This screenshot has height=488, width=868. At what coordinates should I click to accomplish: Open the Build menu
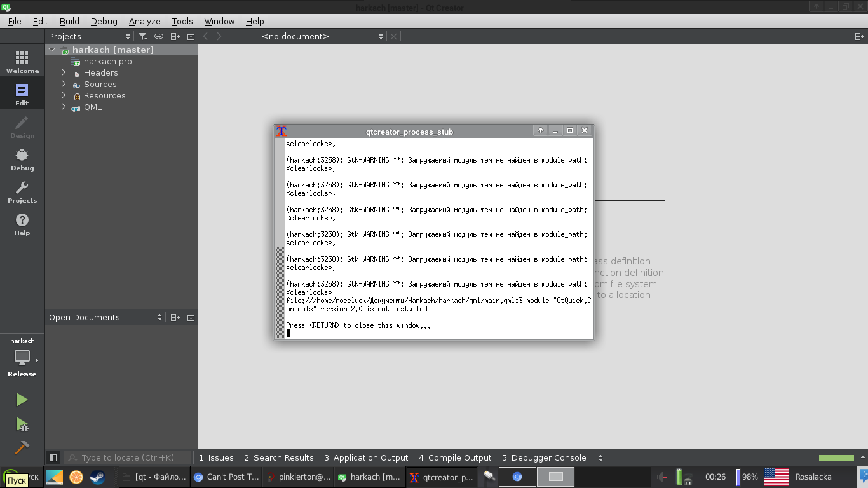point(69,21)
